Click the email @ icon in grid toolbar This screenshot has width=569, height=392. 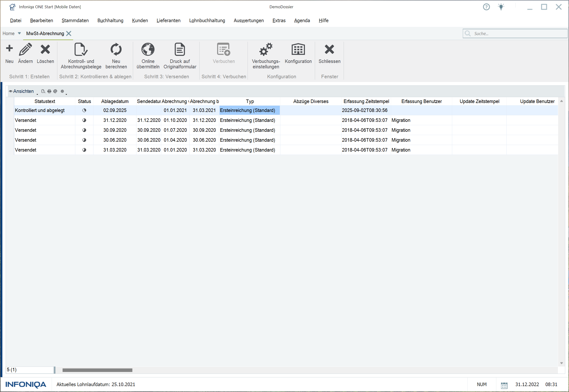click(55, 91)
